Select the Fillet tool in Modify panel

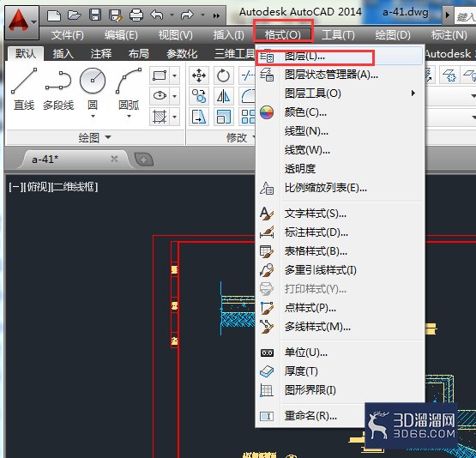point(247,96)
